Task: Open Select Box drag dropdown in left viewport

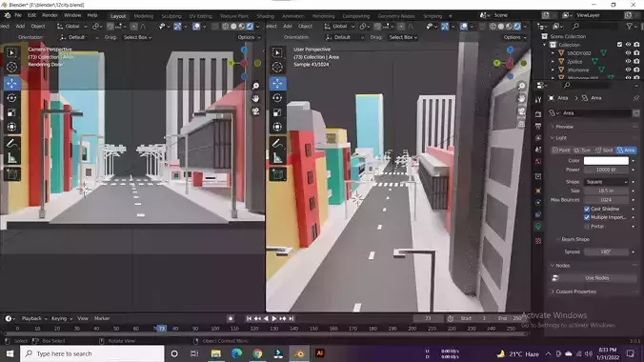Action: click(x=137, y=37)
